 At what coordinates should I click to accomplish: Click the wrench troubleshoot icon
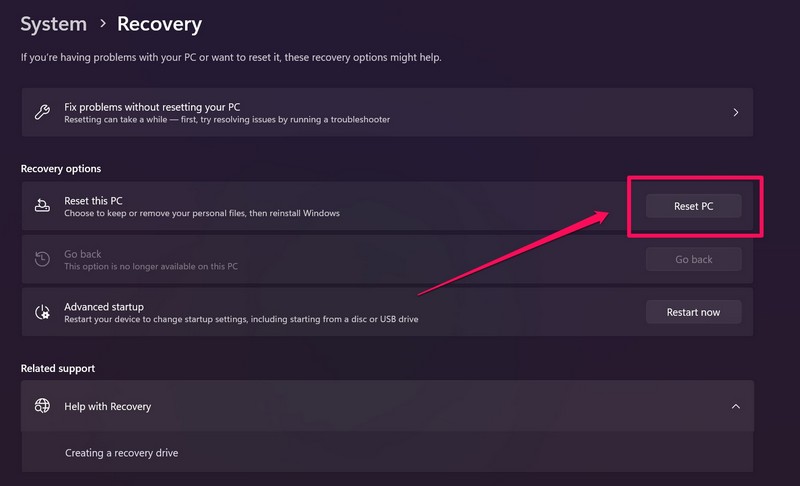click(42, 112)
